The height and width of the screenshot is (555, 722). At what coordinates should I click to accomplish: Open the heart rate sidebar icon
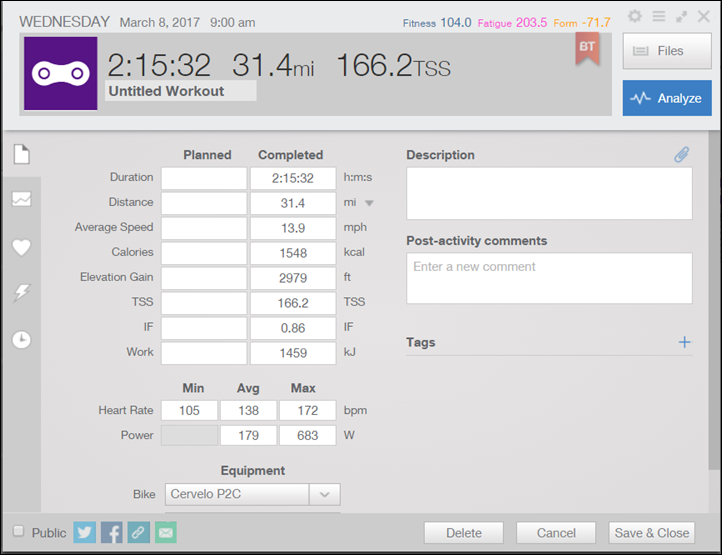pos(21,247)
